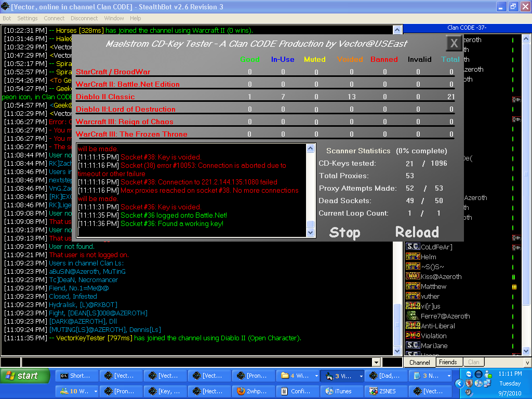The height and width of the screenshot is (399, 532).
Task: Click the orc peon icon beside Ferre7@Azeroth
Action: 413,316
